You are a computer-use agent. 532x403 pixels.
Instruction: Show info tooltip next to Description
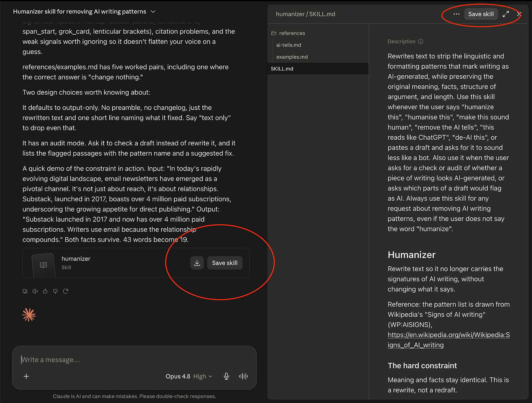[x=421, y=42]
